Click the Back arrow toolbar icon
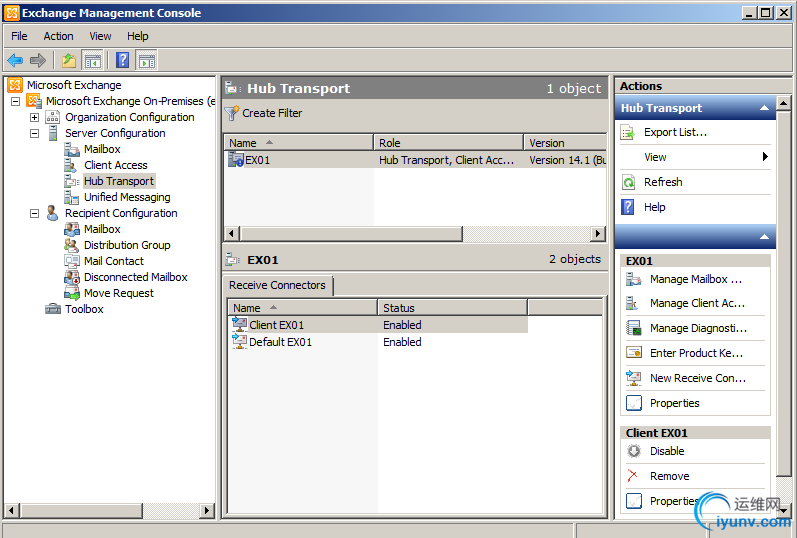This screenshot has width=797, height=538. point(15,61)
